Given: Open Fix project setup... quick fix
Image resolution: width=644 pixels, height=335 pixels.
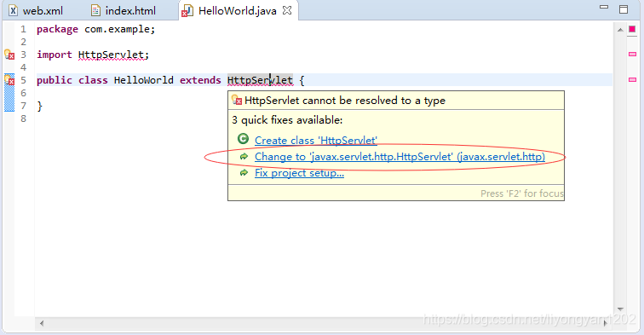Looking at the screenshot, I should click(299, 173).
